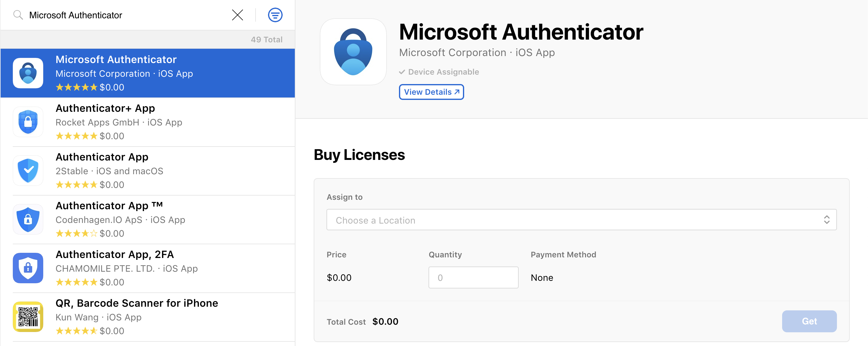868x346 pixels.
Task: Click the Price value $0.00 in Buy Licenses
Action: [x=339, y=278]
